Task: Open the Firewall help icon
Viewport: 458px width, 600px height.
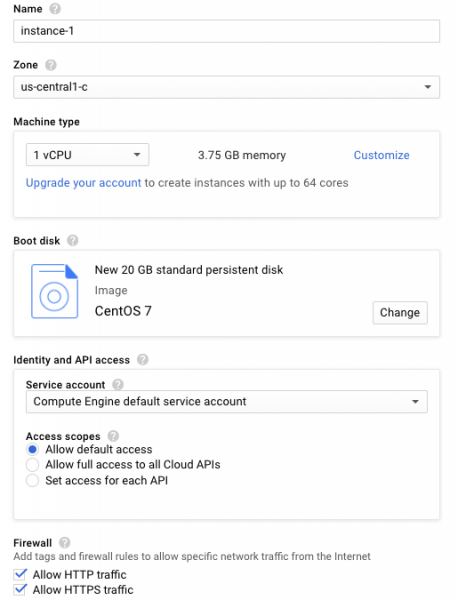Action: click(x=65, y=543)
